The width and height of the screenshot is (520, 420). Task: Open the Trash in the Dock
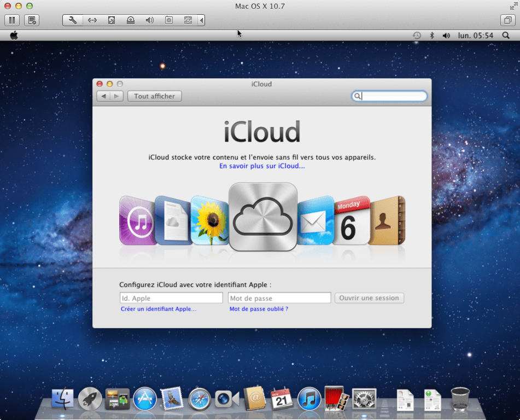click(460, 399)
